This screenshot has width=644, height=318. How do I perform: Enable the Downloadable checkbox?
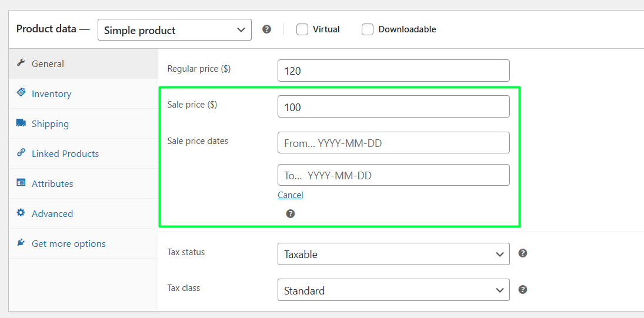click(368, 29)
